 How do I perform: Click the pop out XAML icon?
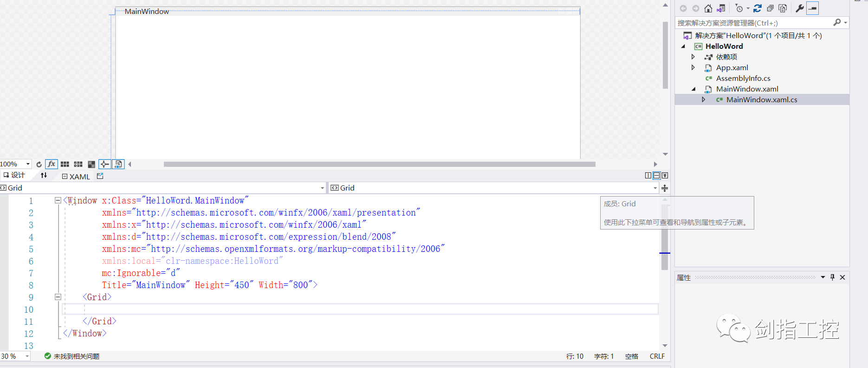[100, 176]
